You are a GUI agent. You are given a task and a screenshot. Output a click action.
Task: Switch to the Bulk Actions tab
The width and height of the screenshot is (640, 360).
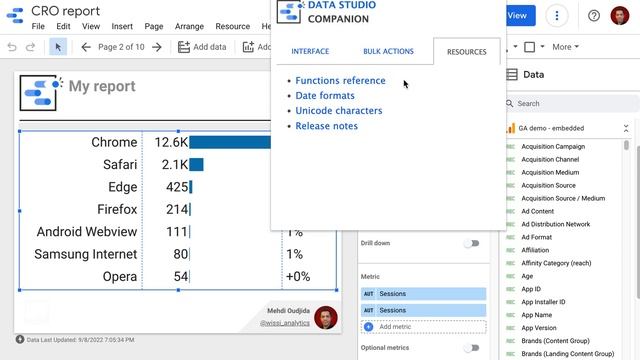coord(389,51)
